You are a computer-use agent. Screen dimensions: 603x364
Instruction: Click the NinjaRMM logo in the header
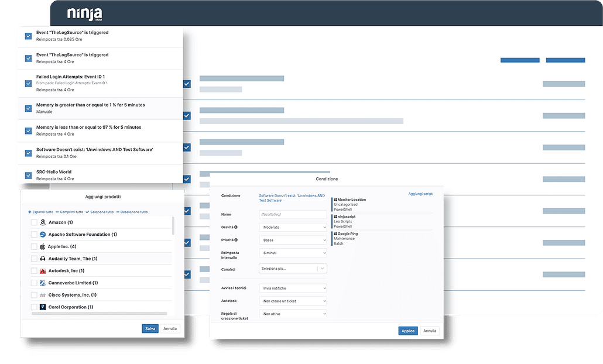[x=84, y=13]
